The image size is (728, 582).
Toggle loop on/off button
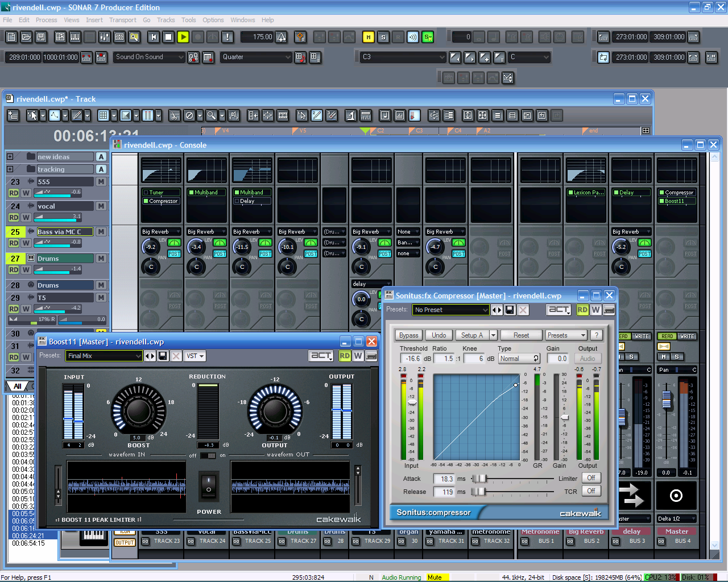603,57
